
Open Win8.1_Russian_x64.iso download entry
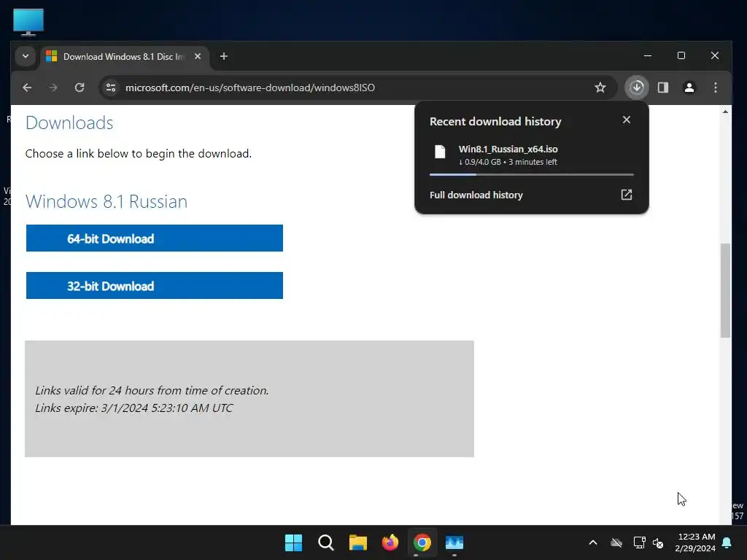[x=531, y=155]
